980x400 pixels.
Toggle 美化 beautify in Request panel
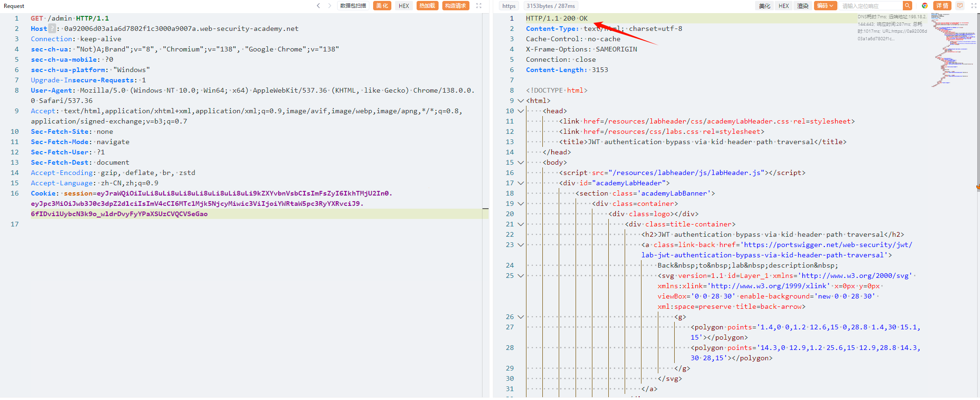point(382,6)
